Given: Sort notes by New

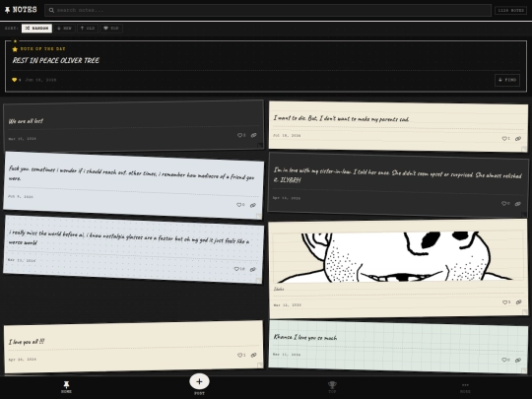Looking at the screenshot, I should (64, 29).
